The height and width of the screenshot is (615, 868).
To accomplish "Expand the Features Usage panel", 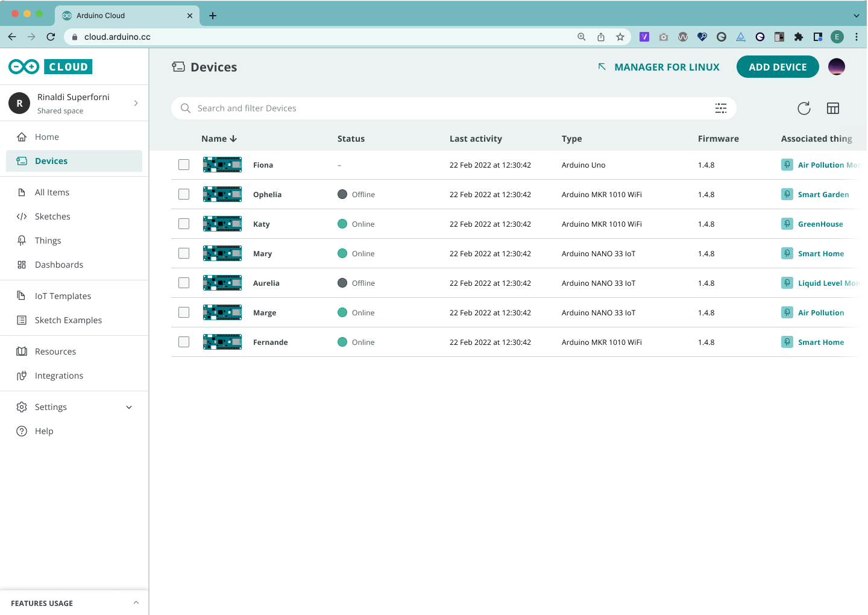I will 136,603.
